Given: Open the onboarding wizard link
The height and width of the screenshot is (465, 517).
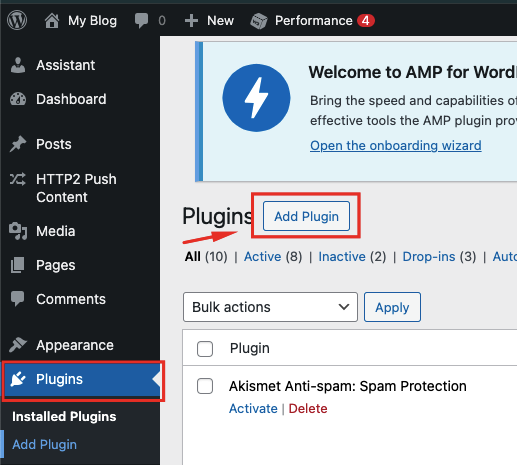Looking at the screenshot, I should coord(396,145).
